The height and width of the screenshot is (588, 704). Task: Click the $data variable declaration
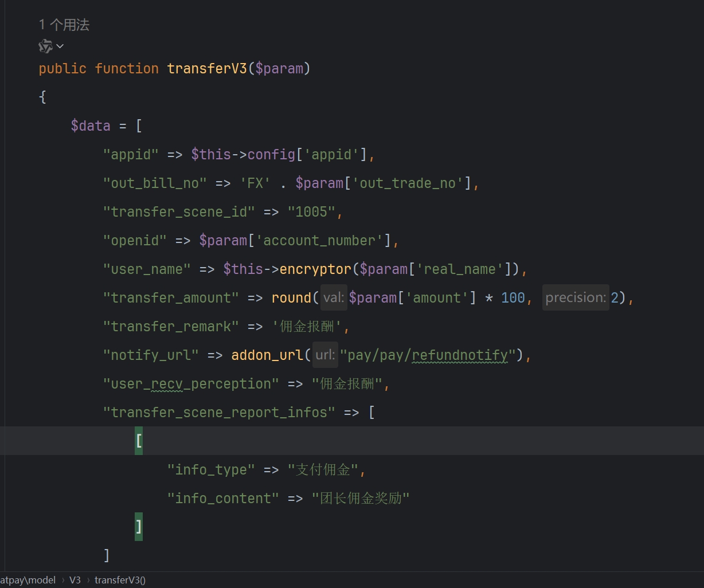point(90,126)
